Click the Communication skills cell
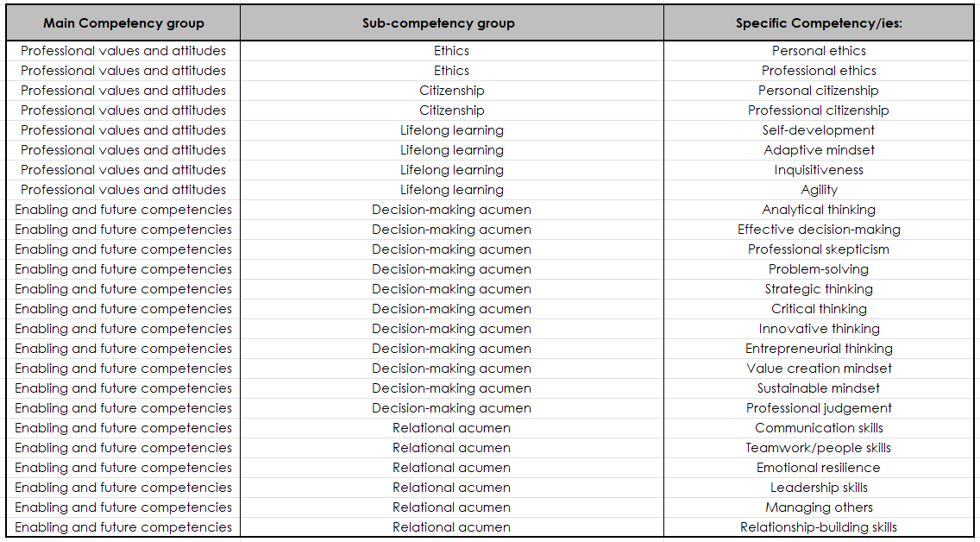Image resolution: width=980 pixels, height=542 pixels. [x=819, y=428]
